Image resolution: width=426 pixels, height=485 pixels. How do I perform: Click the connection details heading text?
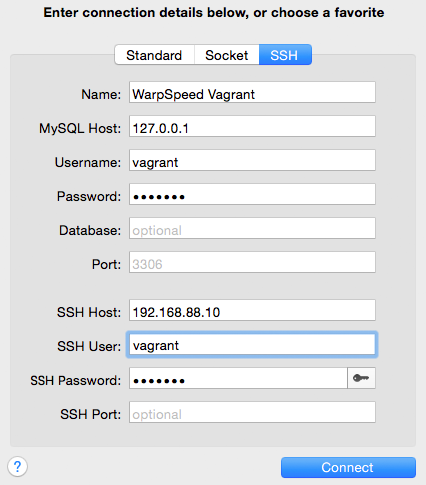coord(214,13)
